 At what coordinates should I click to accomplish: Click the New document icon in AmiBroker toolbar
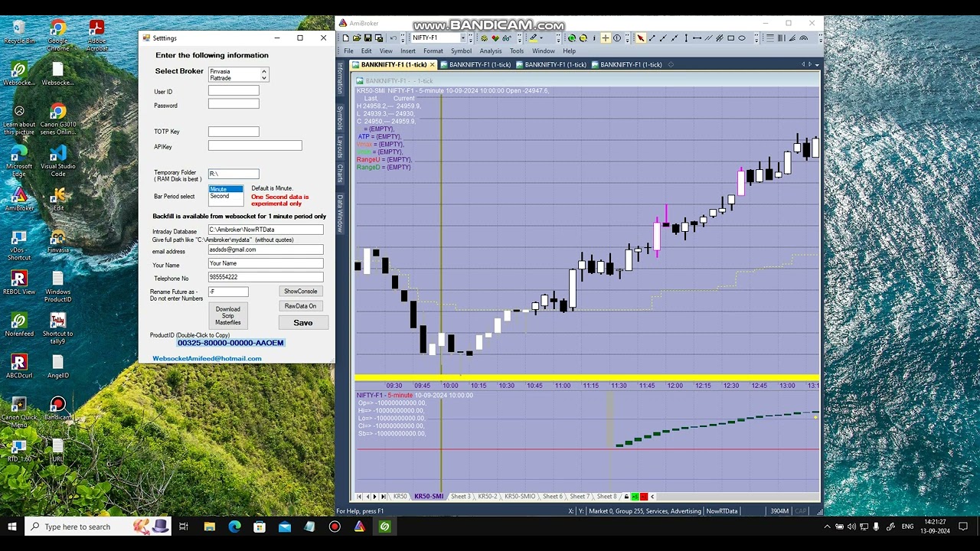tap(345, 37)
